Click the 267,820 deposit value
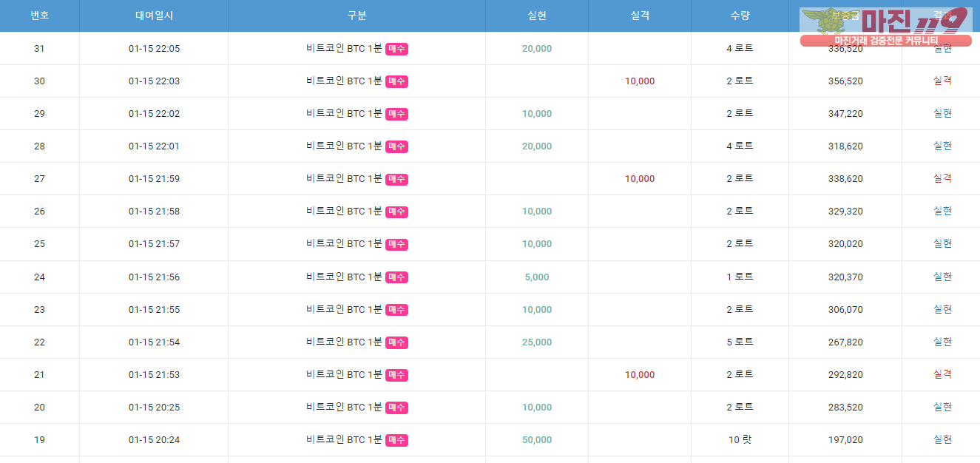 click(845, 342)
